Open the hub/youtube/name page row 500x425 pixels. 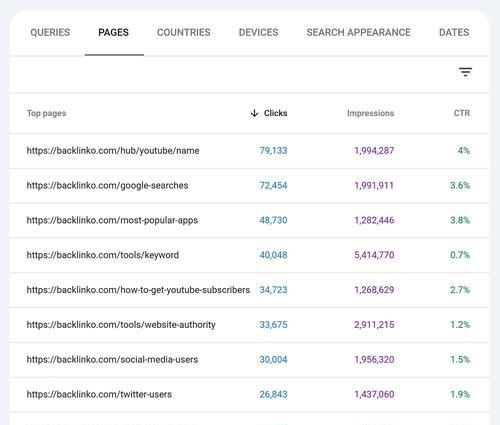[x=250, y=151]
